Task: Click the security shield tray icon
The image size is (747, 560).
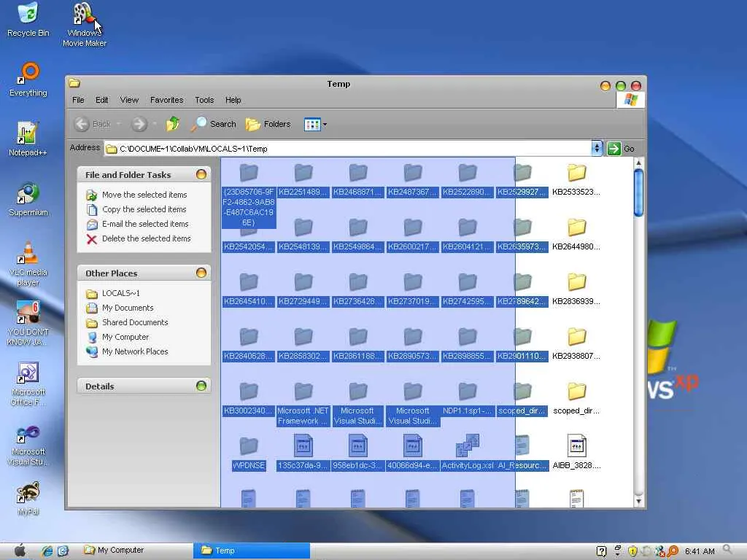Action: pyautogui.click(x=632, y=551)
